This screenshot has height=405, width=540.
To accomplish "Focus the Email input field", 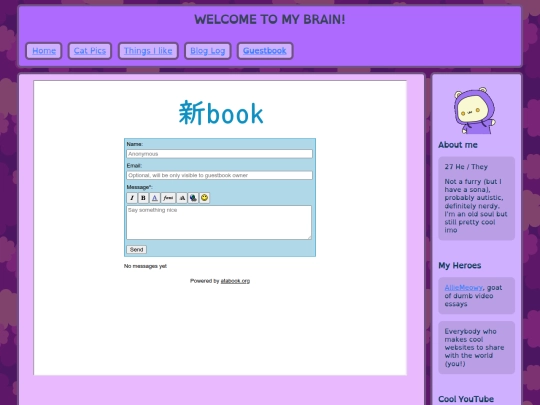I will coord(219,175).
